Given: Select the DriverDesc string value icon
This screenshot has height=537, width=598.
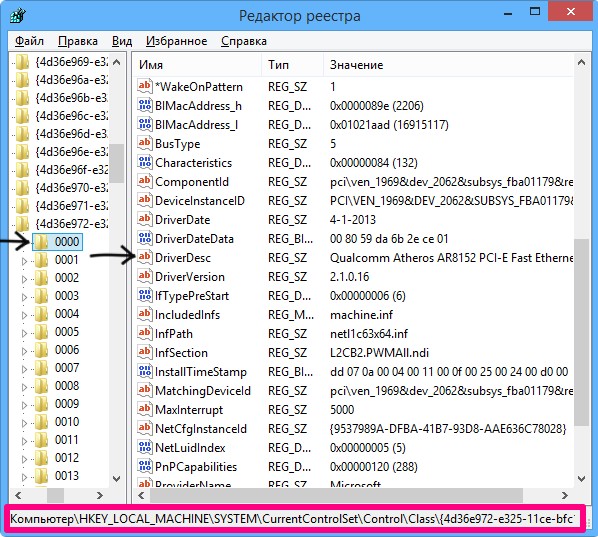Looking at the screenshot, I should [144, 257].
